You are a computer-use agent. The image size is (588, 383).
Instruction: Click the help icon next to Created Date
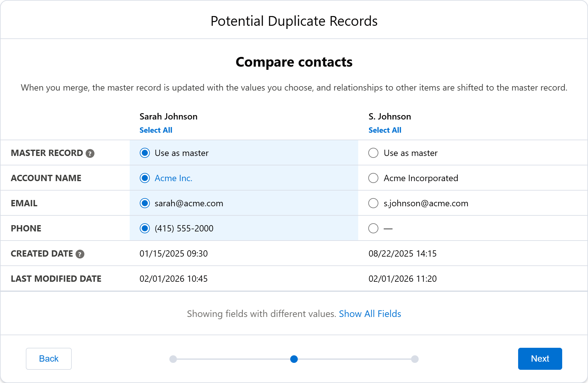(x=80, y=254)
